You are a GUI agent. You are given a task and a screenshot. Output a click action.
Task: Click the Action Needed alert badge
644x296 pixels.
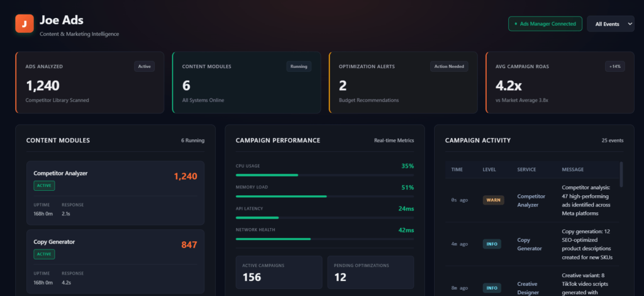[449, 66]
